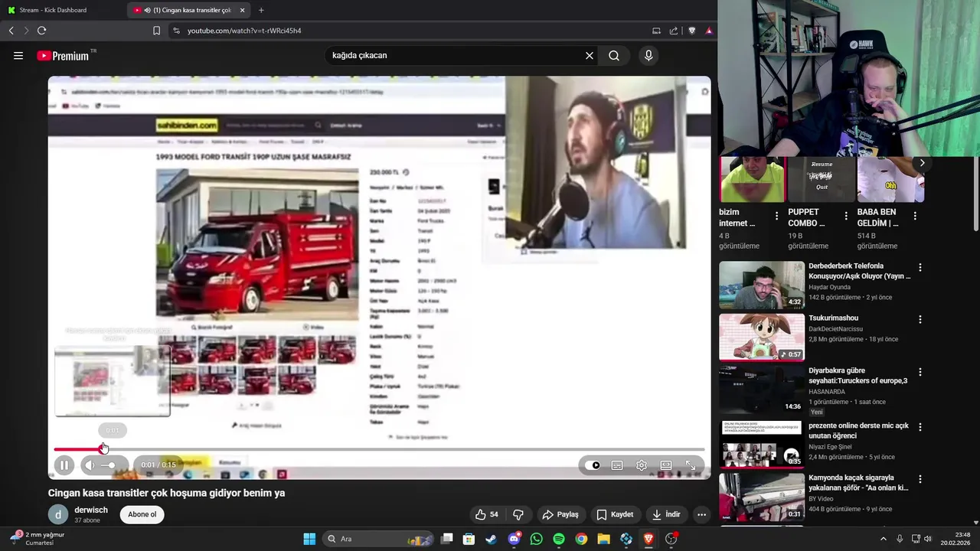Open Windows Start menu
Screen dimensions: 980x551
click(x=309, y=539)
